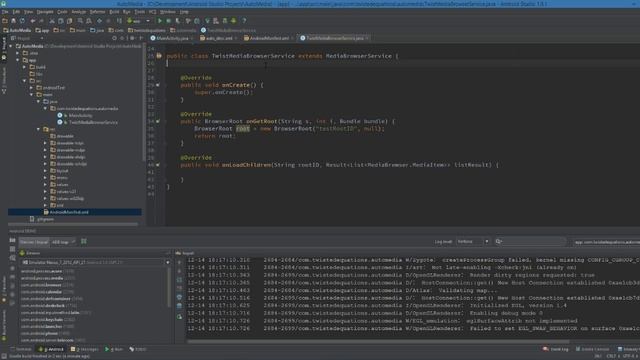The width and height of the screenshot is (640, 360).
Task: Click the twistedequations breadcrumb
Action: tap(147, 30)
